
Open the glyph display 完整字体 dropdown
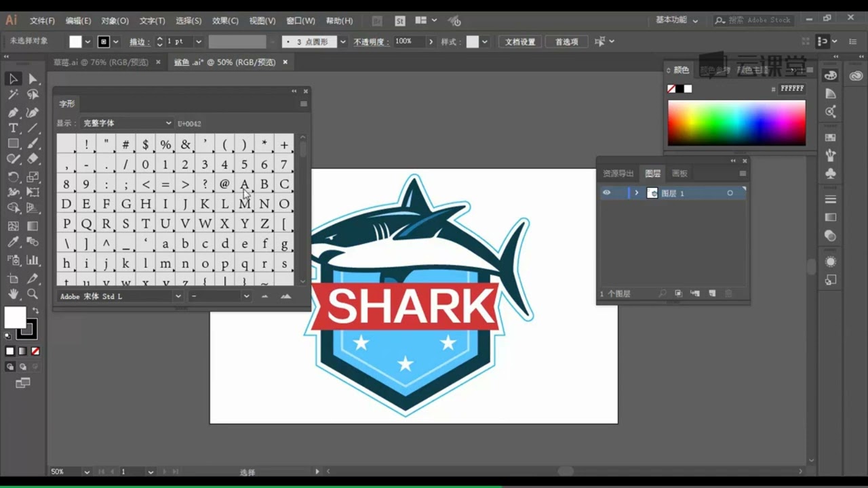[127, 123]
